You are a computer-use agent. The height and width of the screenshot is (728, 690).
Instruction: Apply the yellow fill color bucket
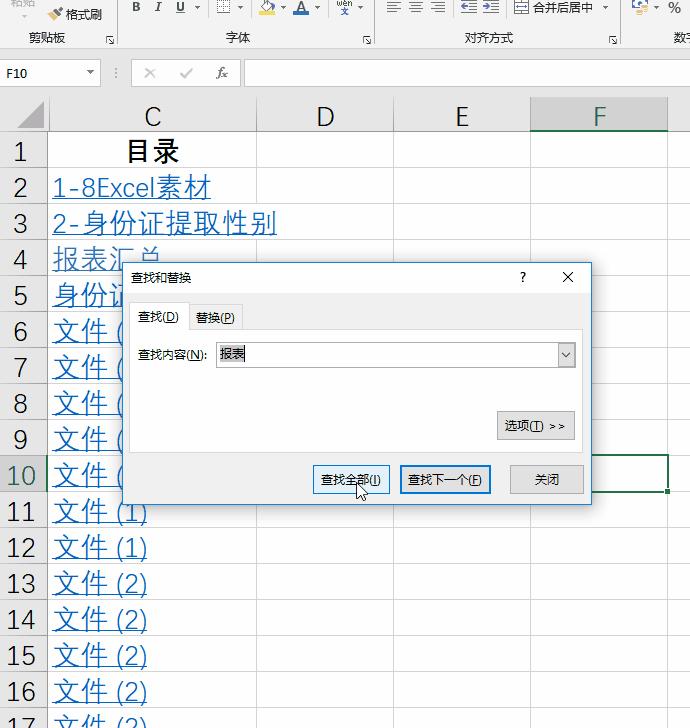[x=267, y=7]
